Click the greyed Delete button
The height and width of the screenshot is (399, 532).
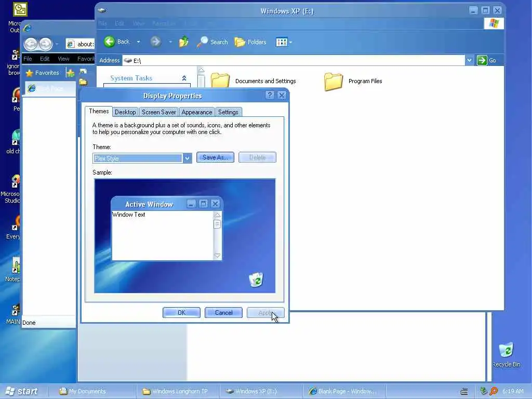click(x=257, y=157)
